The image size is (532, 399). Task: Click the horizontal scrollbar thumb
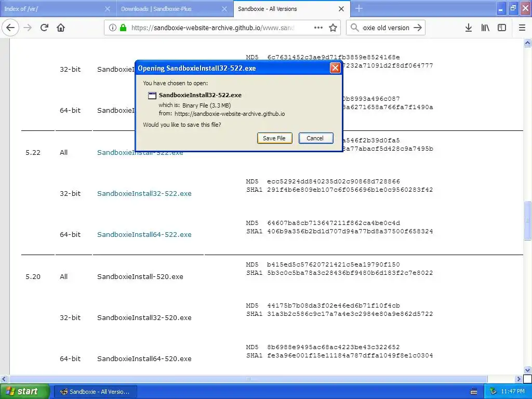[248, 379]
